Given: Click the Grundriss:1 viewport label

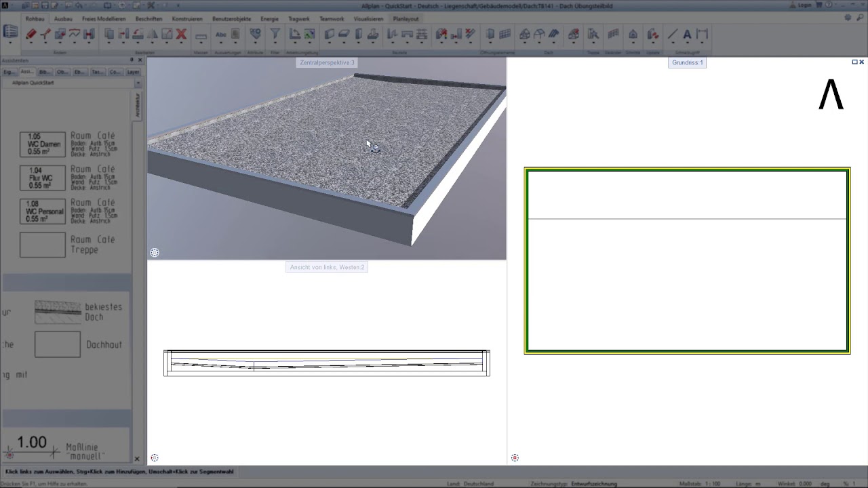Looking at the screenshot, I should pos(688,62).
